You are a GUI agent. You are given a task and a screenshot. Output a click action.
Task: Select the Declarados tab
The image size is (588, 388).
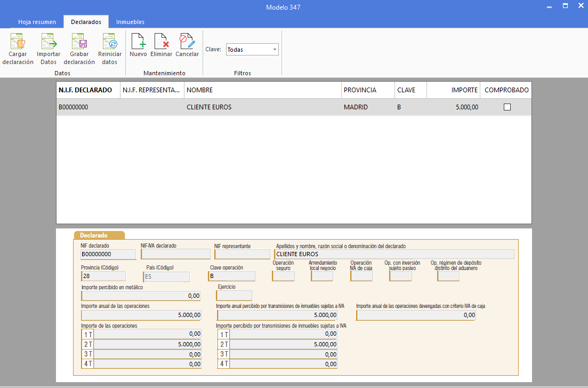click(86, 22)
